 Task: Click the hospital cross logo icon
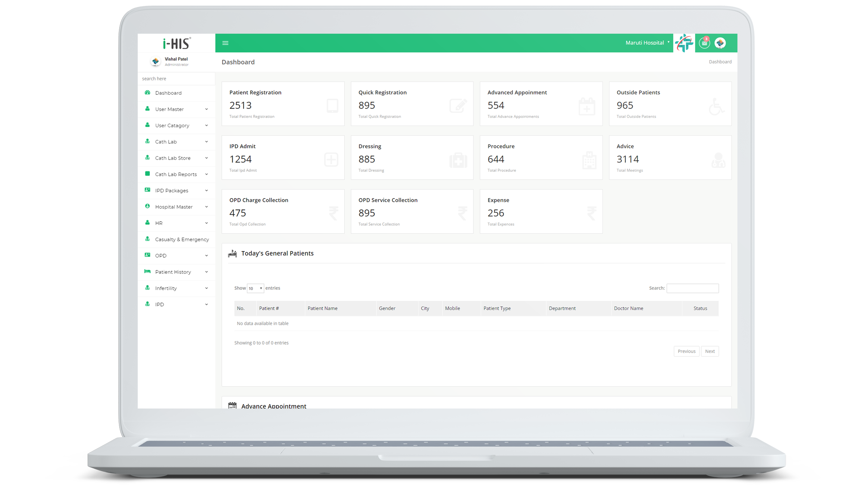(x=684, y=43)
